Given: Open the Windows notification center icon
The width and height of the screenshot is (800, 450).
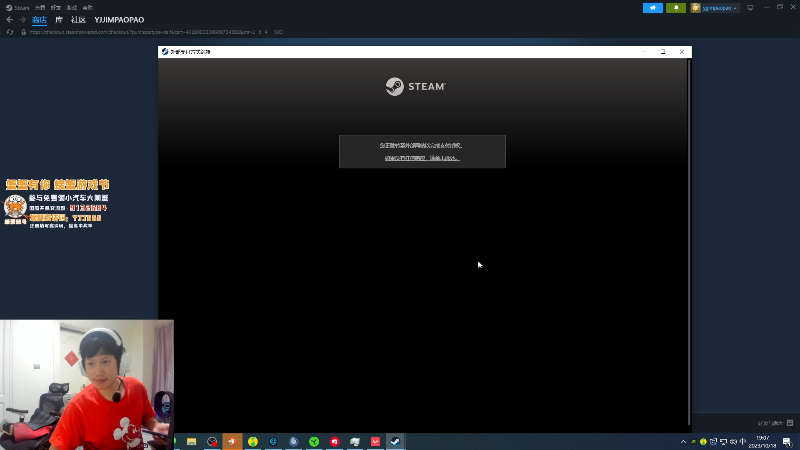Looking at the screenshot, I should (787, 442).
